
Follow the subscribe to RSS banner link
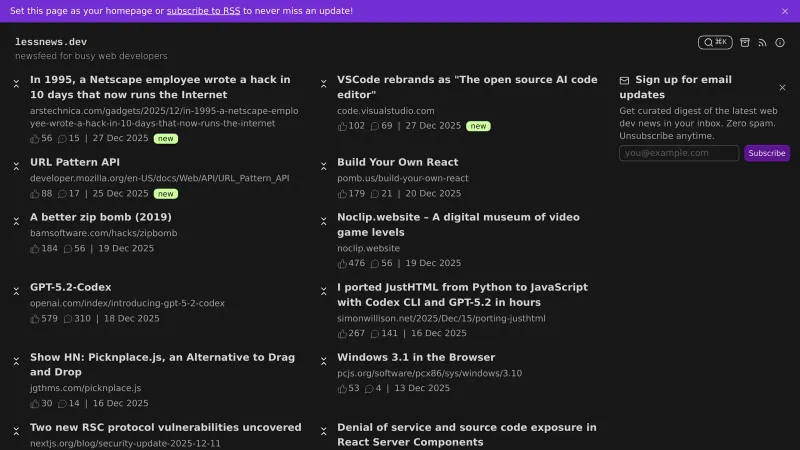pos(203,11)
